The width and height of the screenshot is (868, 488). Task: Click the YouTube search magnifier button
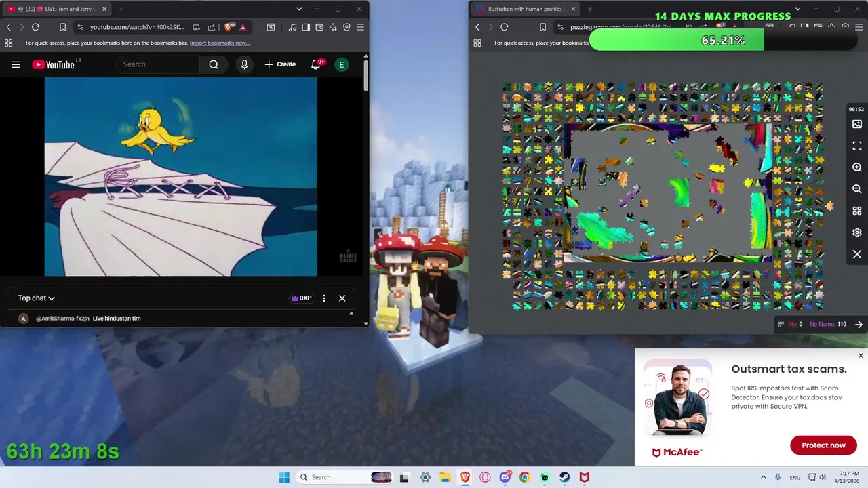pos(214,64)
